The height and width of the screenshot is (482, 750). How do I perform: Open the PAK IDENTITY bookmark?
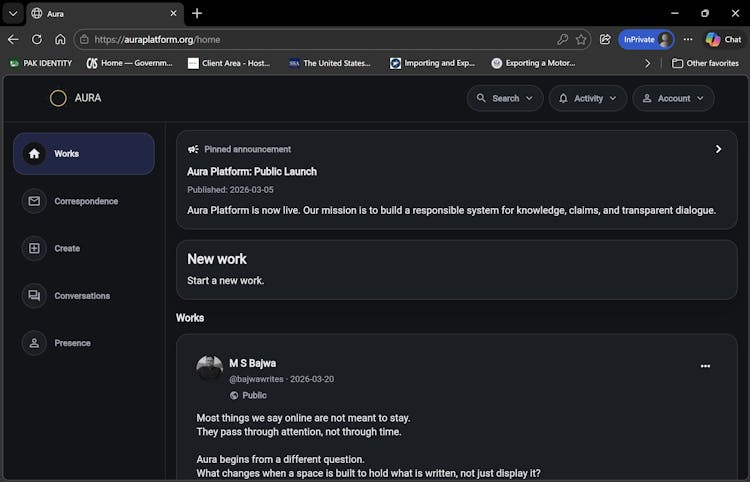[x=41, y=63]
